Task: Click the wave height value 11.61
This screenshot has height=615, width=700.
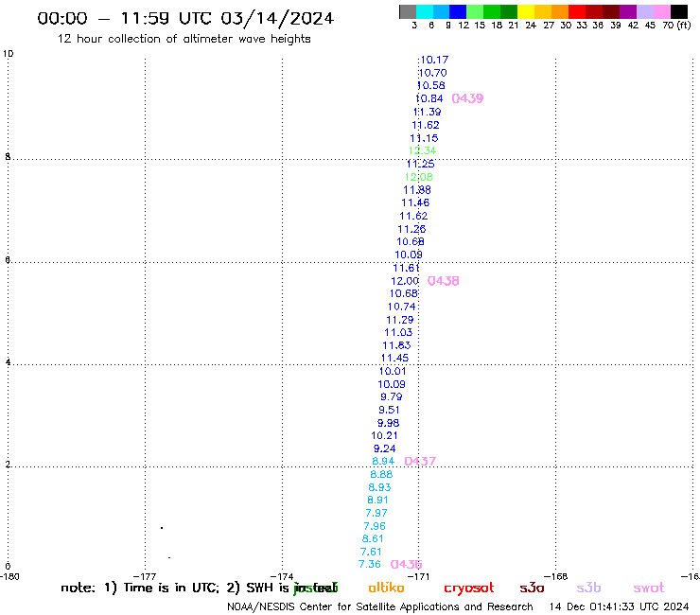Action: [406, 268]
